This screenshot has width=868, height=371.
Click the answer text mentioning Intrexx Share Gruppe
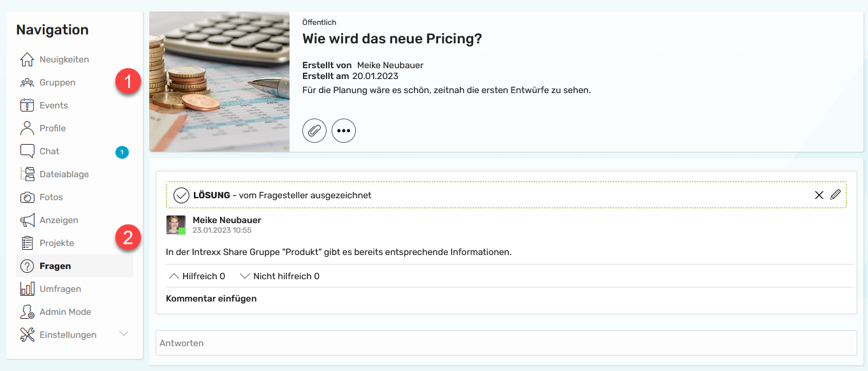click(339, 252)
